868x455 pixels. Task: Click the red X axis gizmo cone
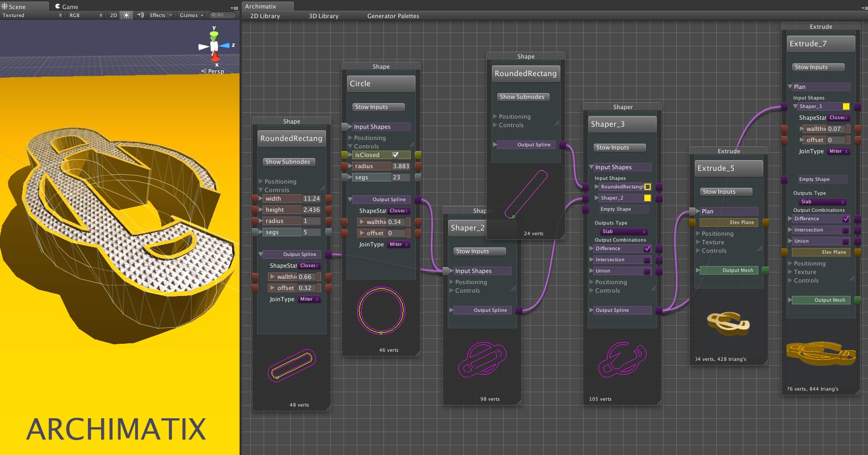click(x=215, y=56)
